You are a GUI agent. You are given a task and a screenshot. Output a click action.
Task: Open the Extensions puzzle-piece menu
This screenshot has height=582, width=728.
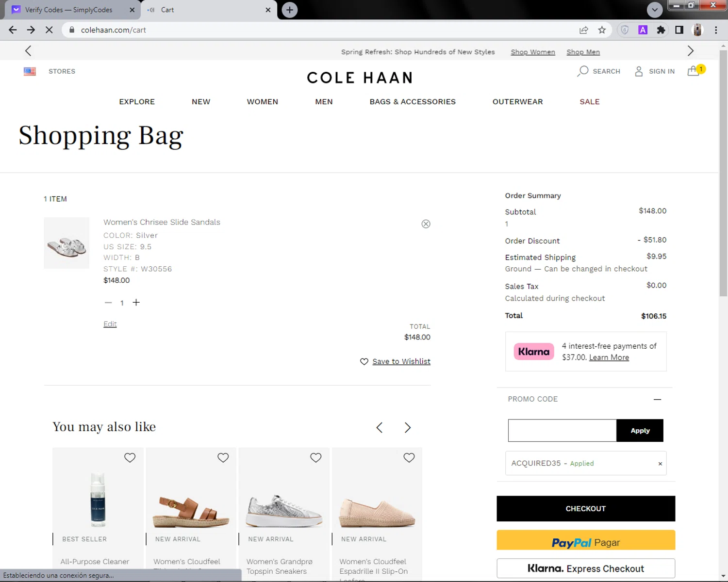pos(661,30)
